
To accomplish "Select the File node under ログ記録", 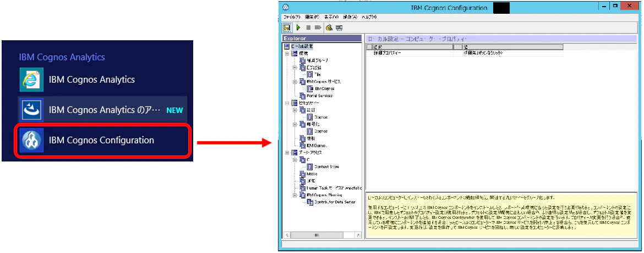I will [318, 74].
